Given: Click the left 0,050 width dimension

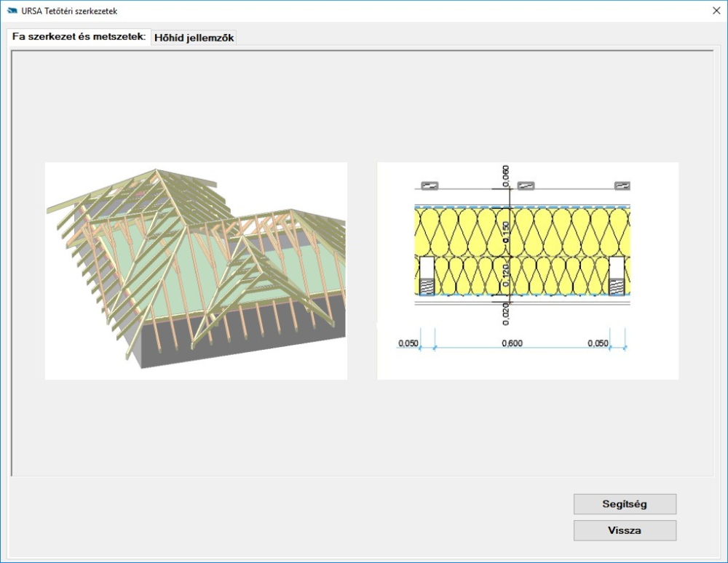Looking at the screenshot, I should click(x=408, y=343).
